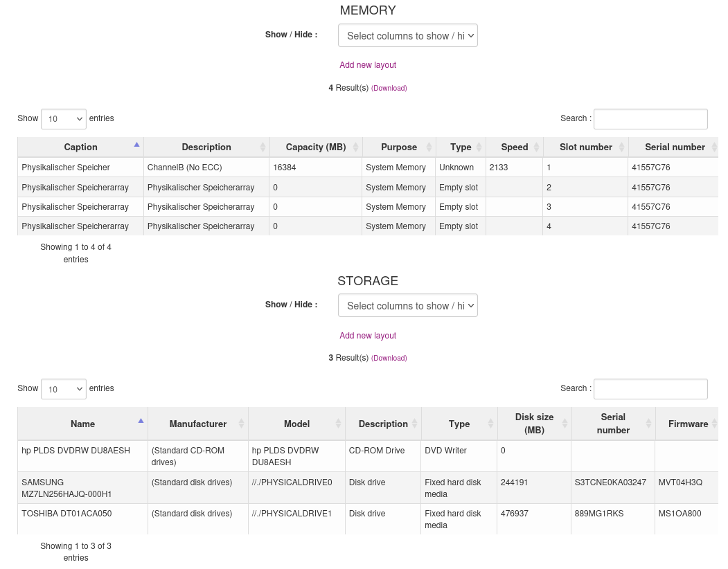Sort Memory table by Caption sort arrow
This screenshot has height=569, width=728.
[136, 145]
